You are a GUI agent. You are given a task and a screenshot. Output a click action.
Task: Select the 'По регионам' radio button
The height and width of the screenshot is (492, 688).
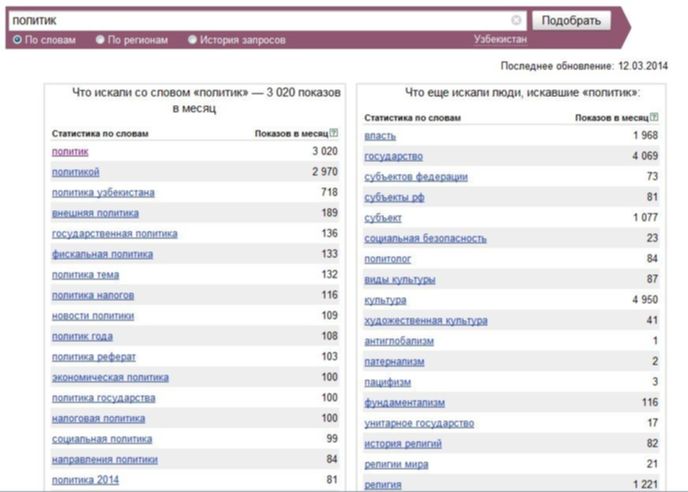point(100,40)
